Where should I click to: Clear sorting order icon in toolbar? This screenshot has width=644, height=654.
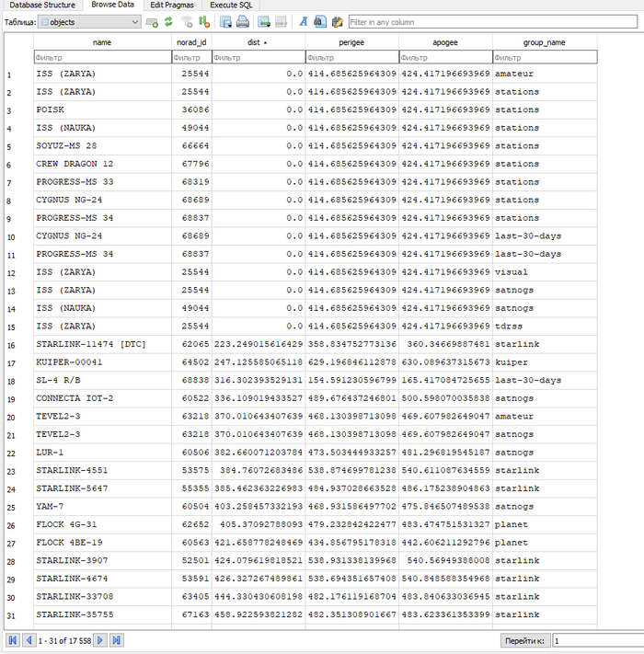click(x=204, y=22)
